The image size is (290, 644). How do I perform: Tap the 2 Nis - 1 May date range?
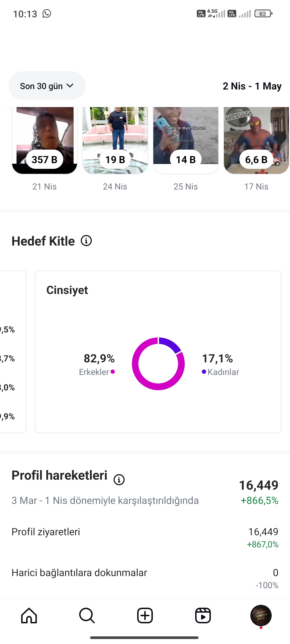(x=252, y=86)
